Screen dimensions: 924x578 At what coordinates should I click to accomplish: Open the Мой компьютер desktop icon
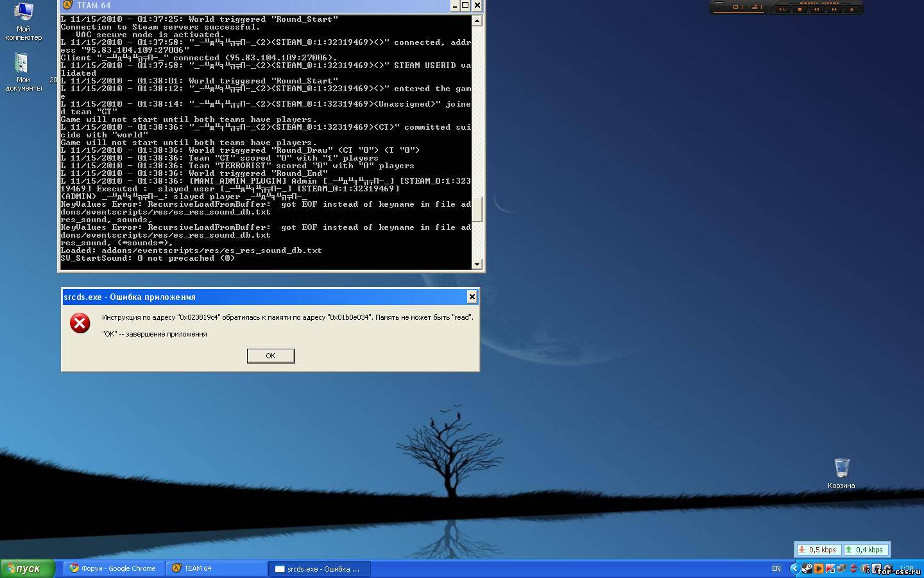pos(23,21)
